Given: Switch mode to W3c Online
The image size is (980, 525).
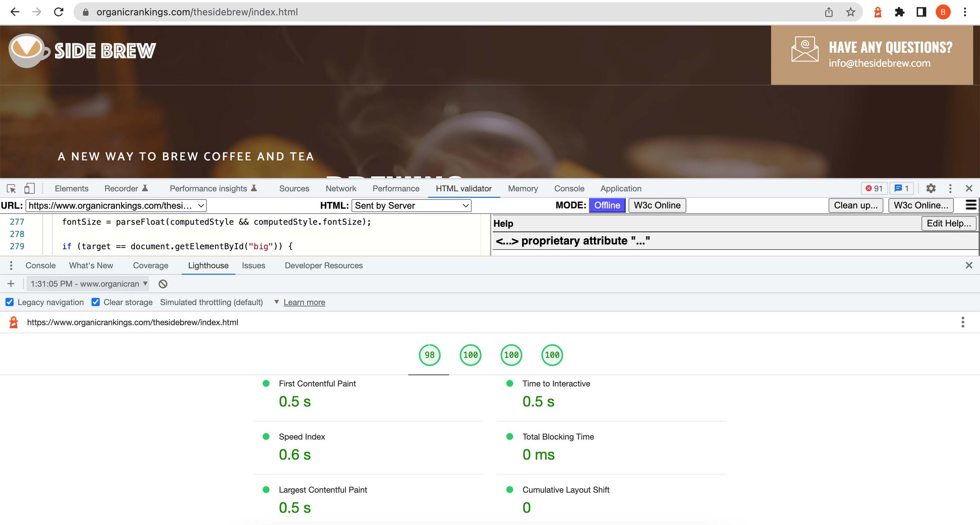Looking at the screenshot, I should (x=657, y=205).
